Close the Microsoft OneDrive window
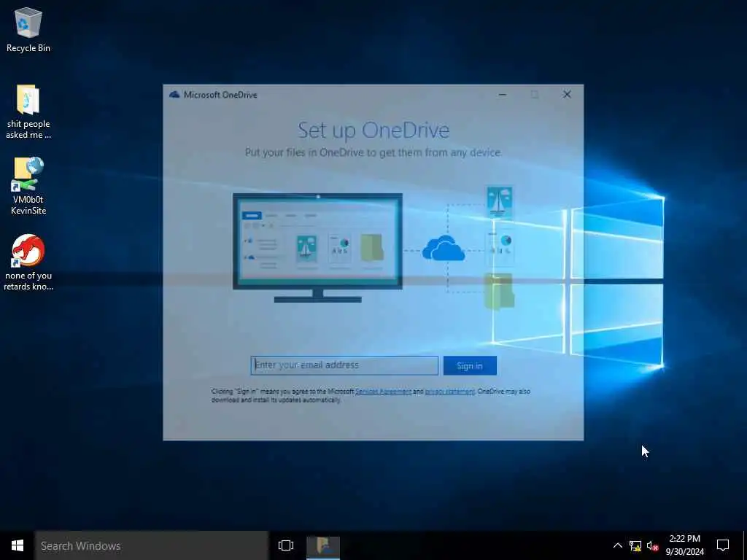 (x=566, y=94)
